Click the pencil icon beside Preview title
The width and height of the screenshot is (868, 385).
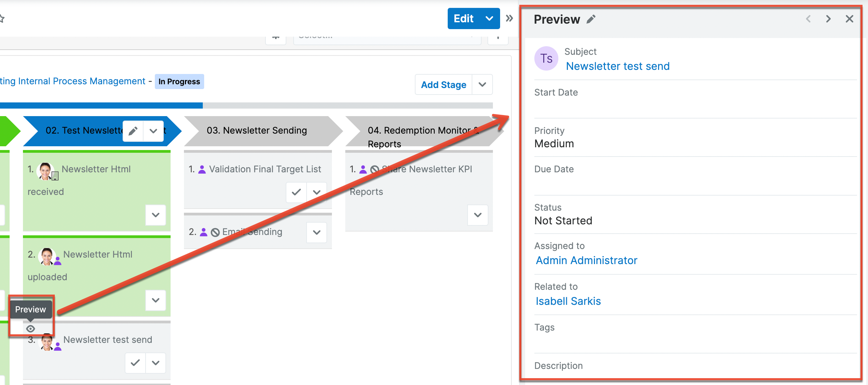(x=591, y=19)
